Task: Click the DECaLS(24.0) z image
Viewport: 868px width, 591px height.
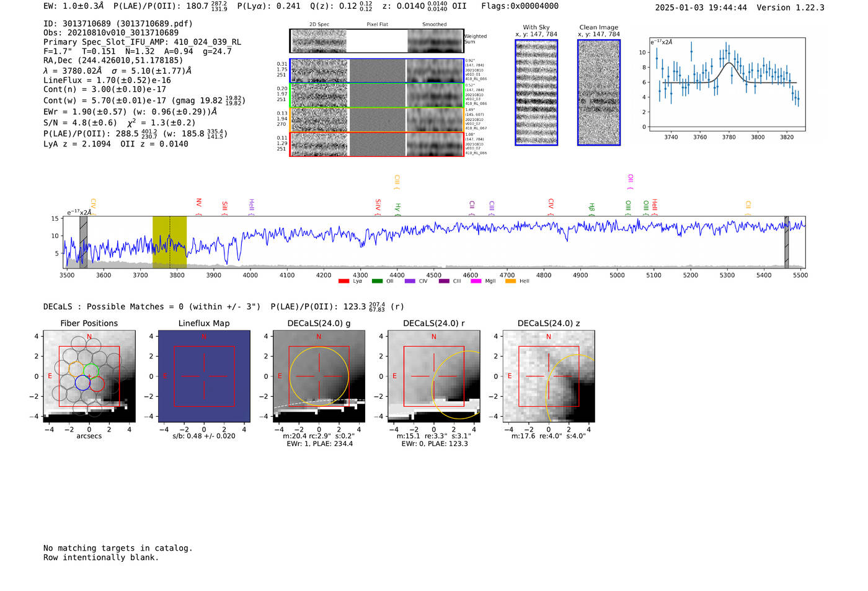Action: pos(548,376)
